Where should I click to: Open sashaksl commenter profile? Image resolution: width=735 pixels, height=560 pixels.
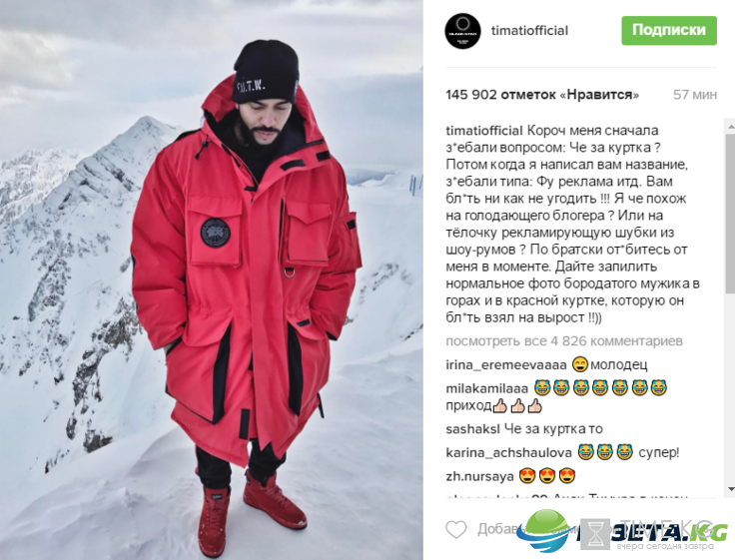click(473, 429)
